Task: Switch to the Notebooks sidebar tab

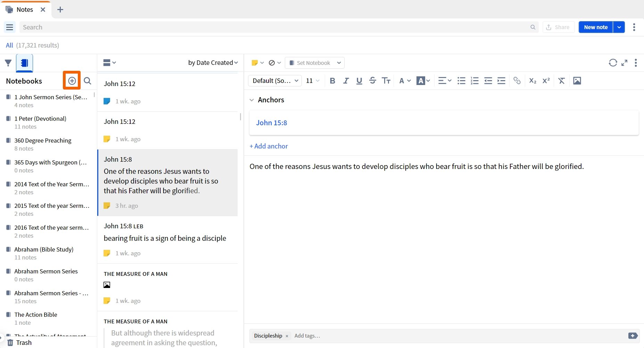Action: (24, 63)
